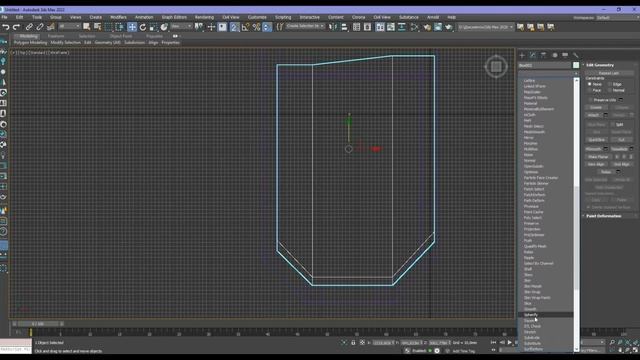
Task: Toggle 2D Snaps on main toolbar
Action: (234, 27)
